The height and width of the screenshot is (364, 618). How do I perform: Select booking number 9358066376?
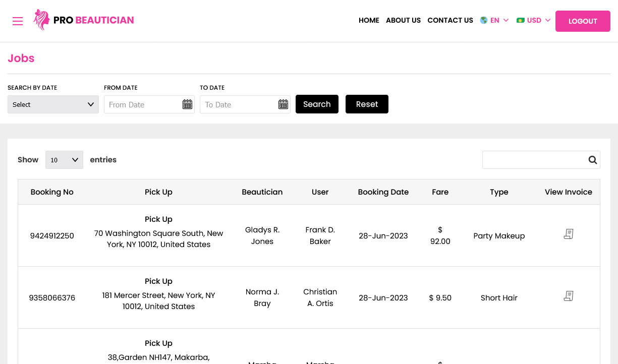[52, 298]
